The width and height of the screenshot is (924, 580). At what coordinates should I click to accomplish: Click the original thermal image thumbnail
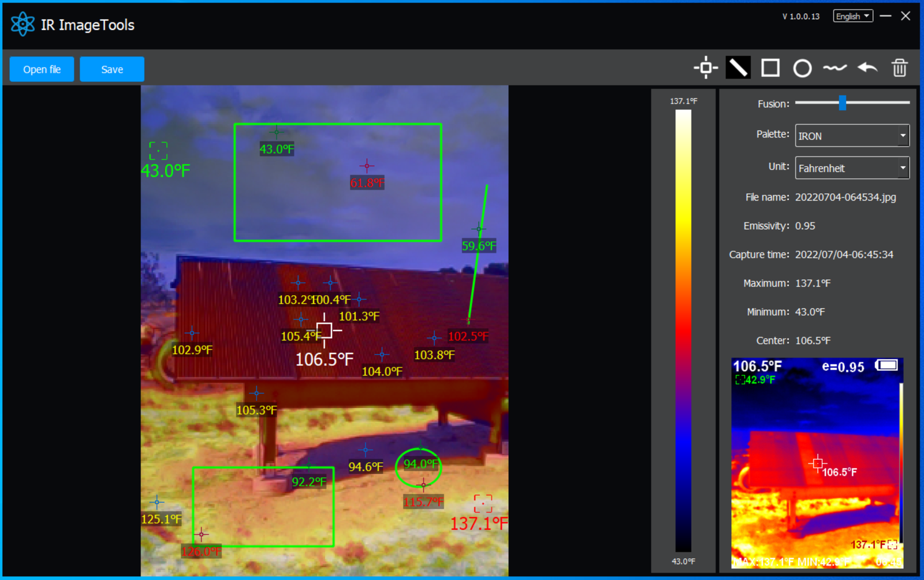pos(817,463)
